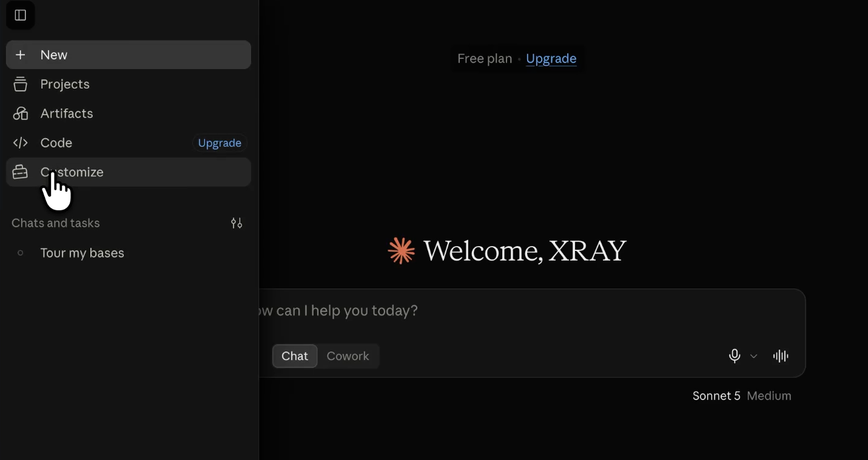Click the plus icon beside New
Screen dimensions: 868x460
[20, 55]
